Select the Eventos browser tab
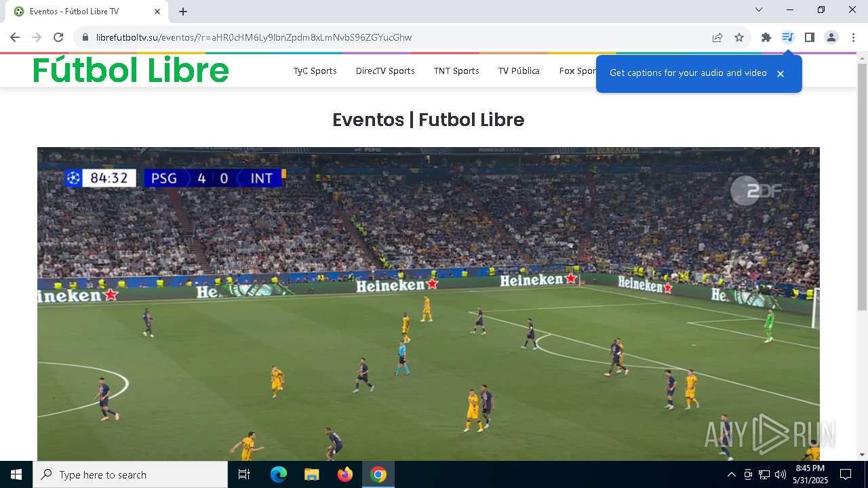The image size is (868, 488). (x=87, y=12)
